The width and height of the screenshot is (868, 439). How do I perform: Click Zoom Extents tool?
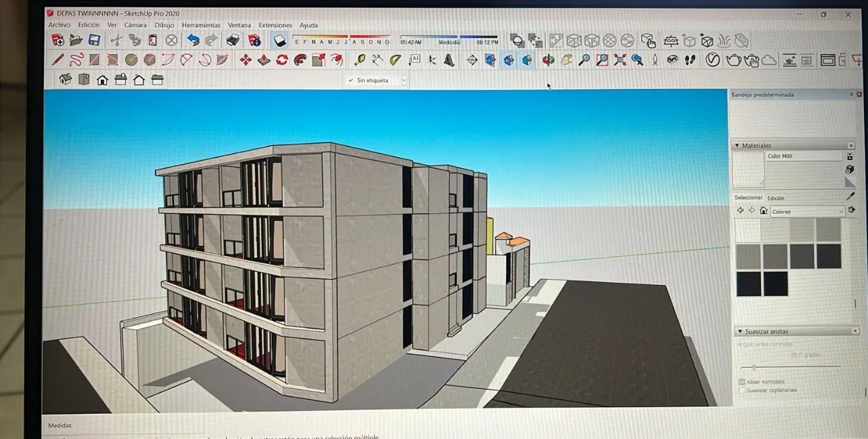[x=620, y=60]
